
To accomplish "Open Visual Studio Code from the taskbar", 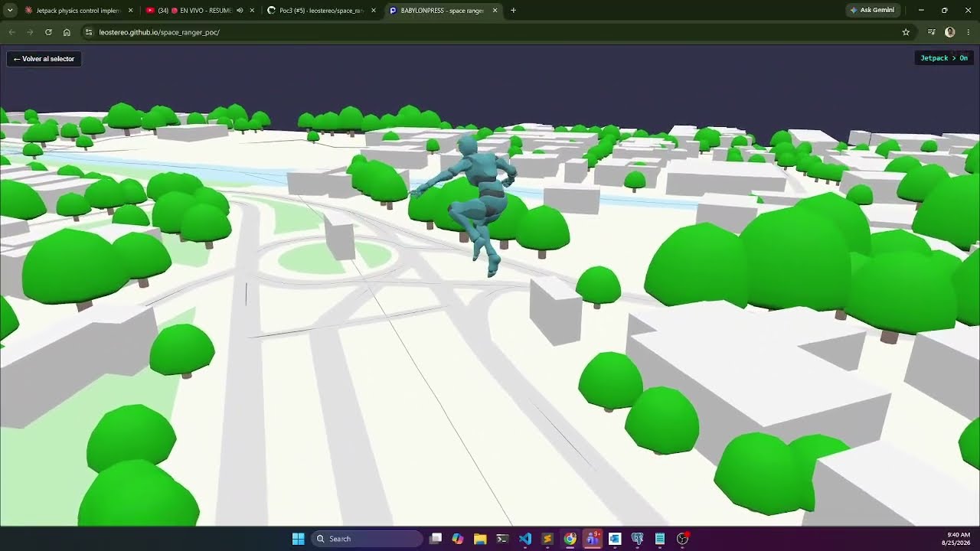I will pos(524,539).
